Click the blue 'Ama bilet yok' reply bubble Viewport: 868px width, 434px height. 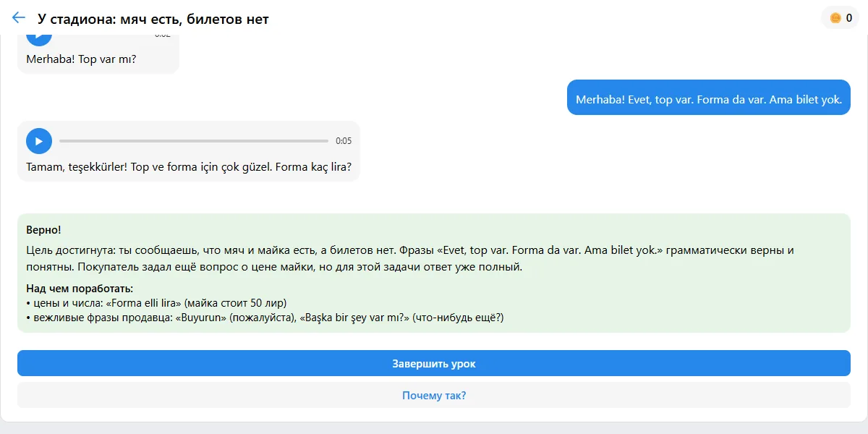tap(709, 100)
